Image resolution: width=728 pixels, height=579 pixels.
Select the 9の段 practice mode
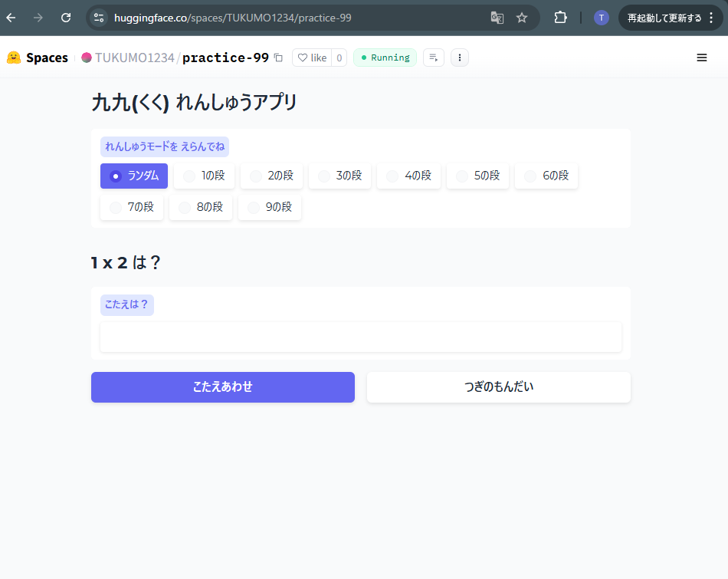point(269,206)
